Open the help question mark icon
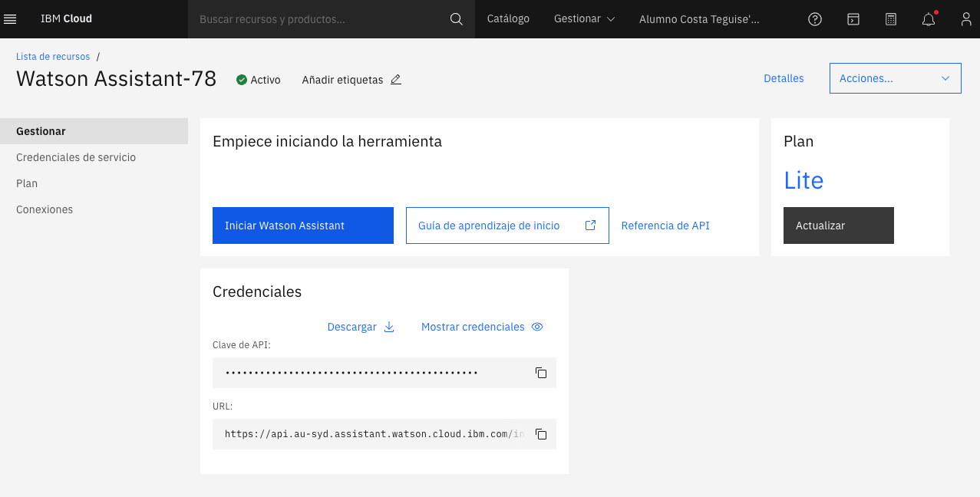 814,18
